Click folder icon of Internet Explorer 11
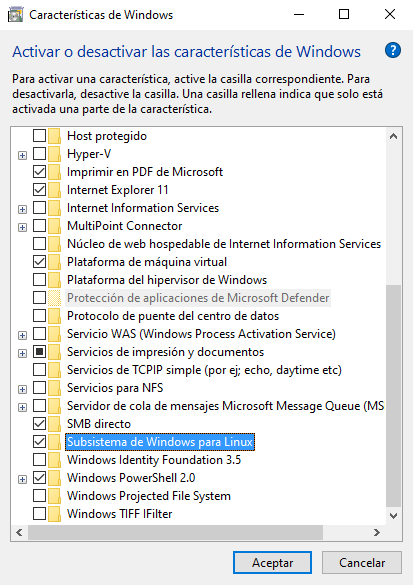413x585 pixels. point(54,190)
